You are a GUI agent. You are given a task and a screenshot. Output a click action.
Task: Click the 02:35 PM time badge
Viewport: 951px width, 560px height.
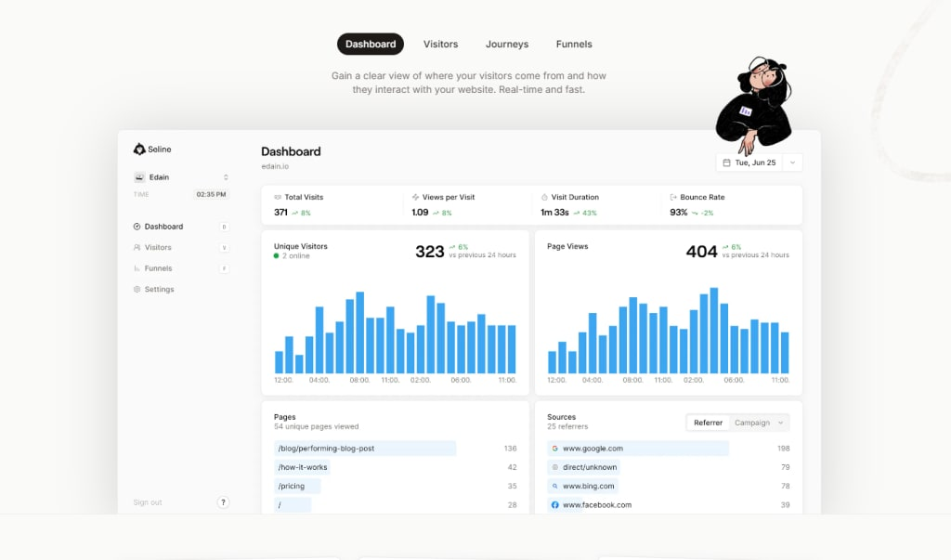pos(211,195)
